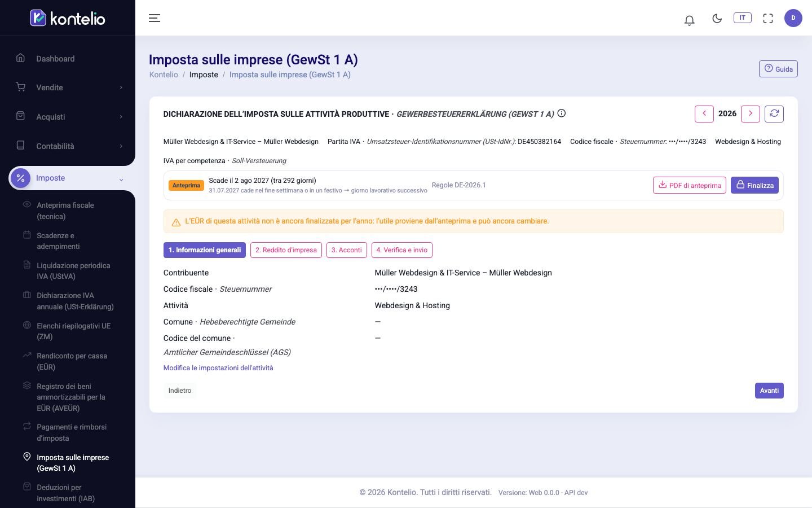812x508 pixels.
Task: Open Deduzioni per investimenti (IAB)
Action: point(68,493)
